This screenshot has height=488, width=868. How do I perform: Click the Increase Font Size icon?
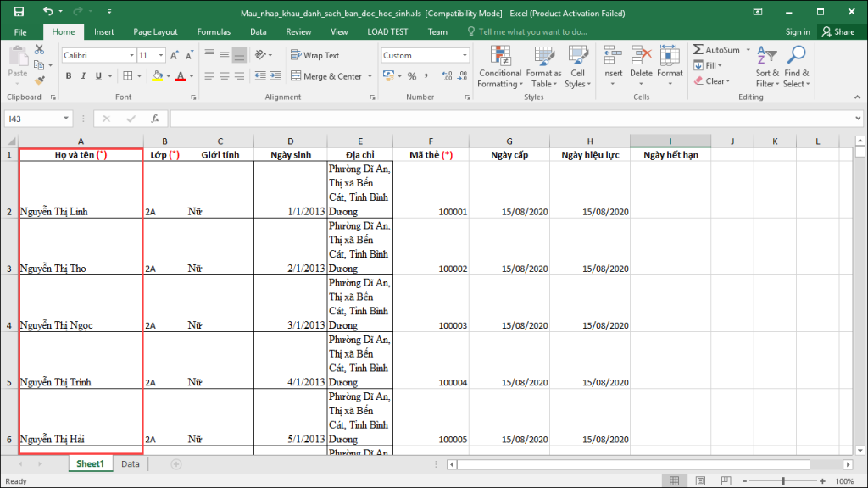175,55
